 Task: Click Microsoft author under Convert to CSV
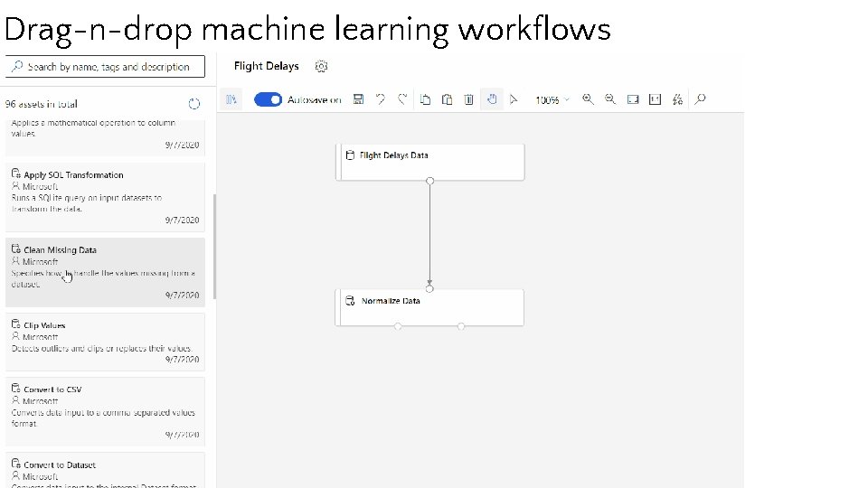pyautogui.click(x=40, y=401)
